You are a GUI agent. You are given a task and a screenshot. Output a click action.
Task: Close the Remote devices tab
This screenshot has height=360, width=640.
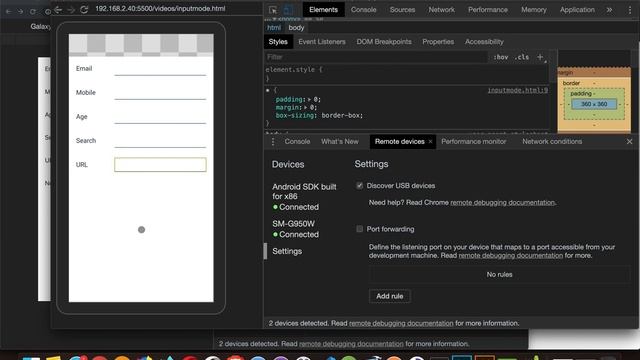click(430, 142)
